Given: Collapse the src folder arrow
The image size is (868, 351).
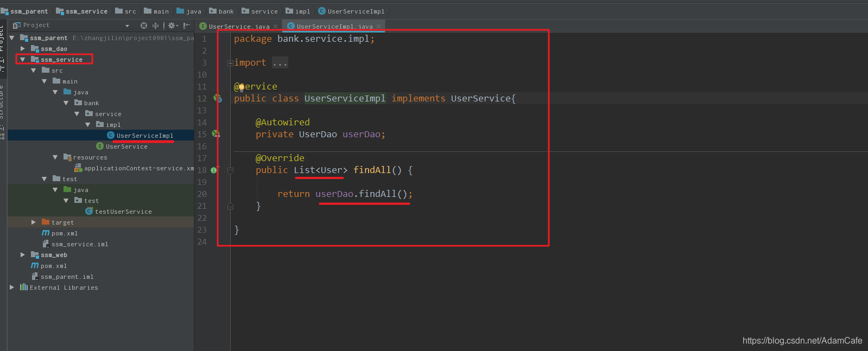Looking at the screenshot, I should pos(34,71).
